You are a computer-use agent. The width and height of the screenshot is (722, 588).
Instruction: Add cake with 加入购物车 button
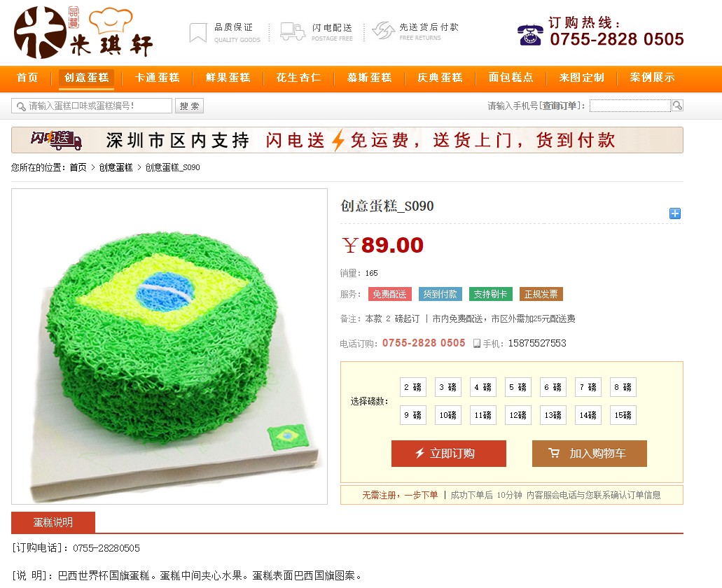[x=590, y=454]
